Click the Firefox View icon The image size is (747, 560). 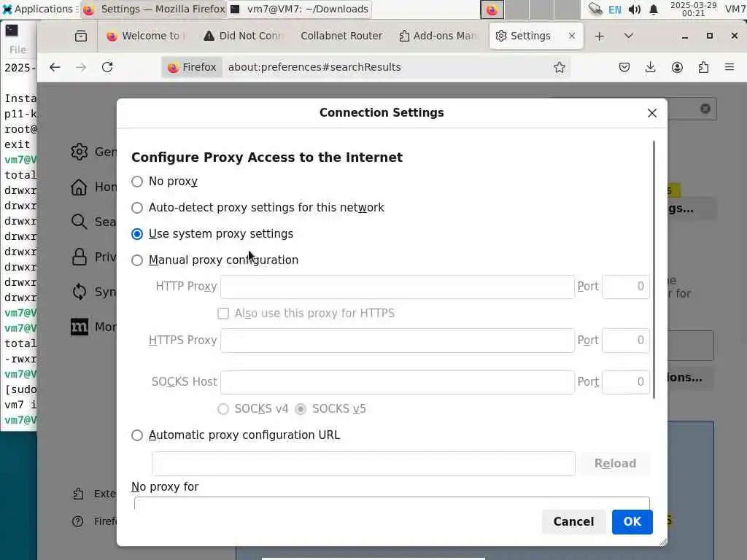81,36
